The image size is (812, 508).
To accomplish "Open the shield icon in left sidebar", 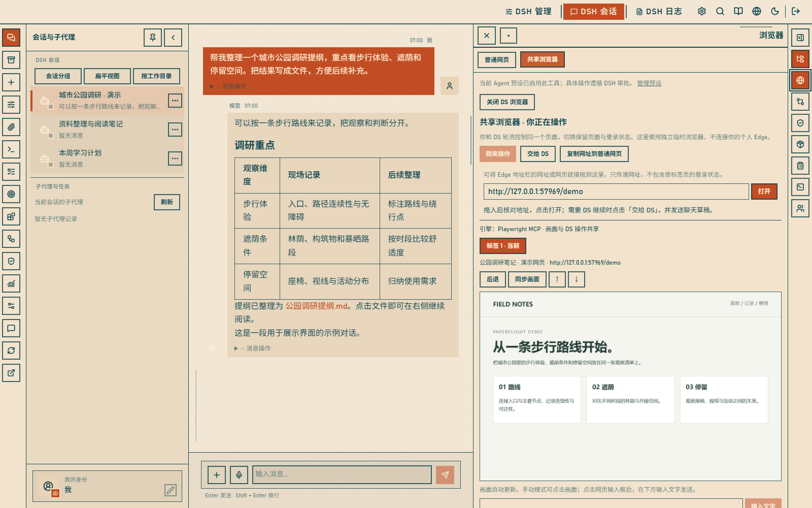I will (x=11, y=261).
